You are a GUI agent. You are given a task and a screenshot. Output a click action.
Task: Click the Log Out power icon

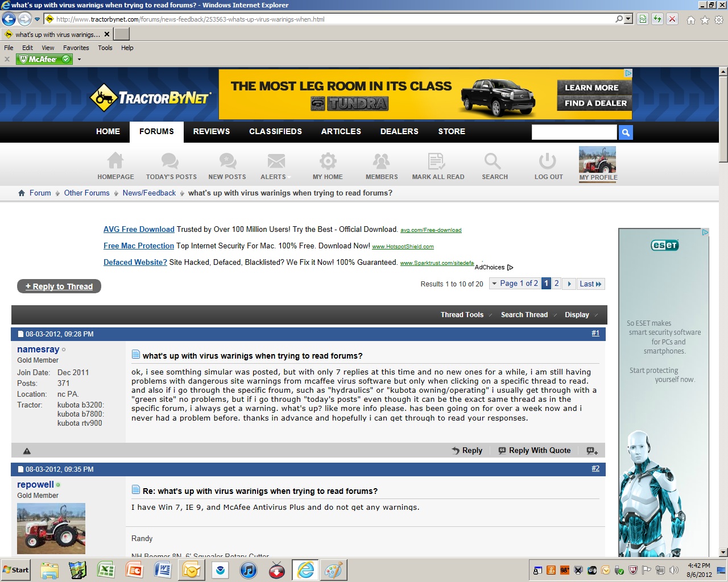click(547, 161)
